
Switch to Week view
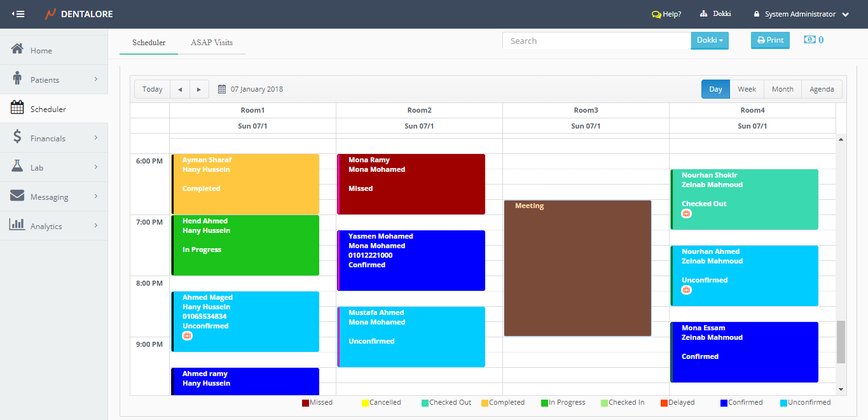coord(747,89)
